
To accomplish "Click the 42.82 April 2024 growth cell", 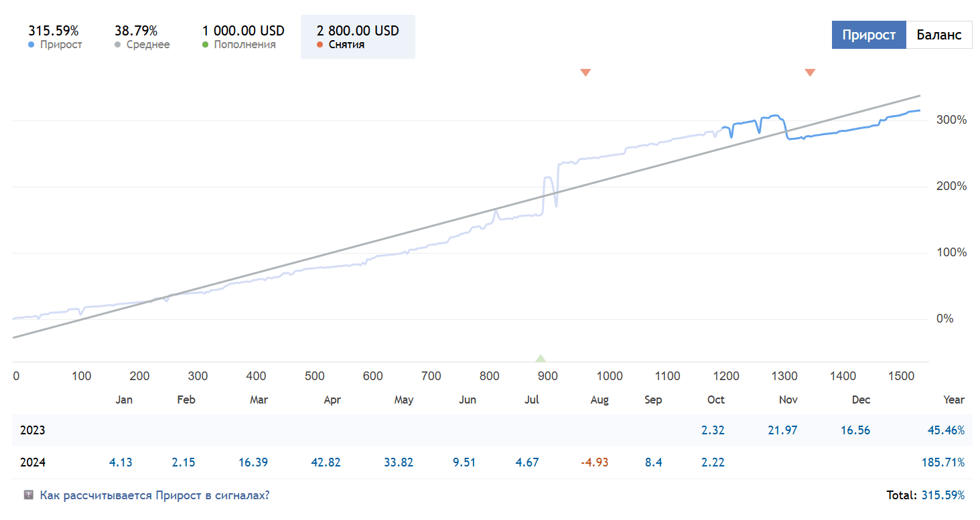I will (x=326, y=462).
